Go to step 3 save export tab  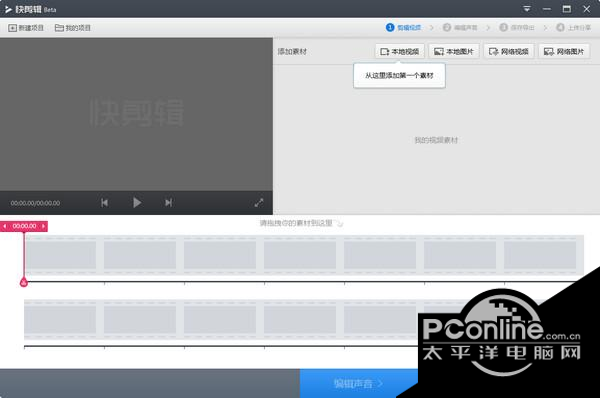pyautogui.click(x=517, y=28)
